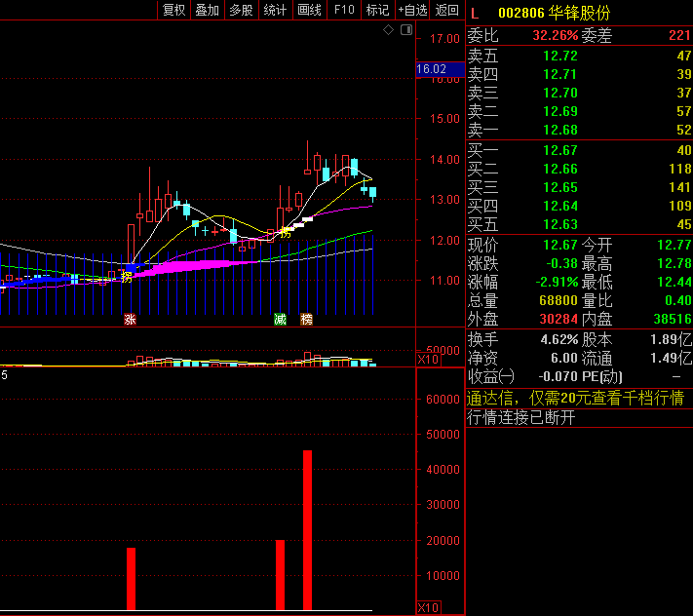The image size is (693, 616).
Task: Activate the 画线 drawing tool
Action: coord(309,10)
